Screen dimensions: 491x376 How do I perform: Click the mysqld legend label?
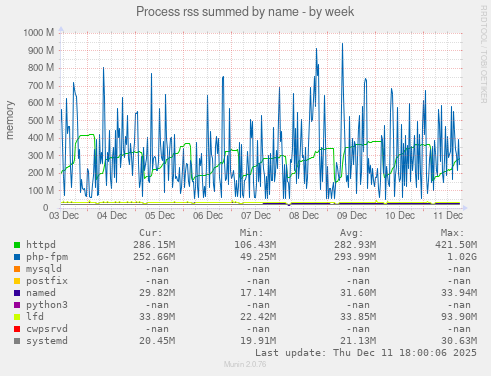44,269
